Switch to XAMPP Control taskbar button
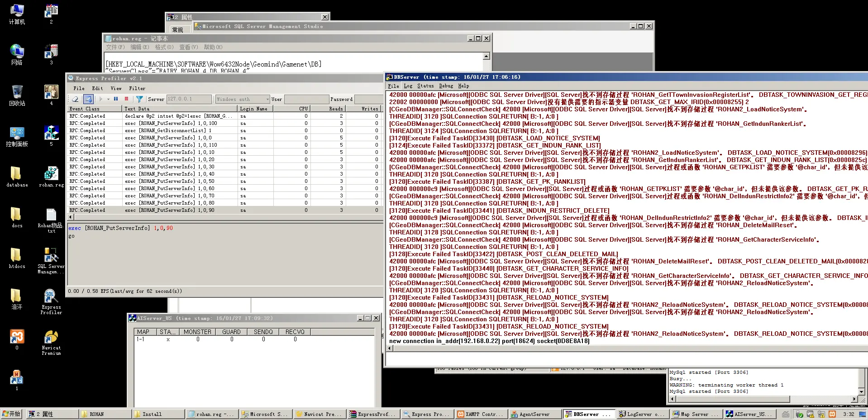 (482, 414)
